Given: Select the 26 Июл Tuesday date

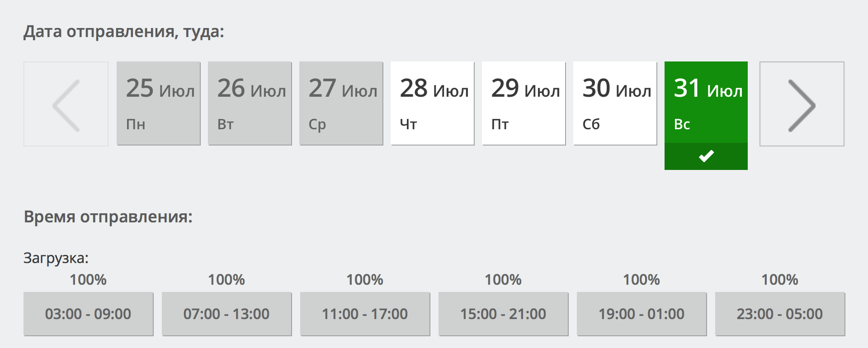Looking at the screenshot, I should click(250, 103).
